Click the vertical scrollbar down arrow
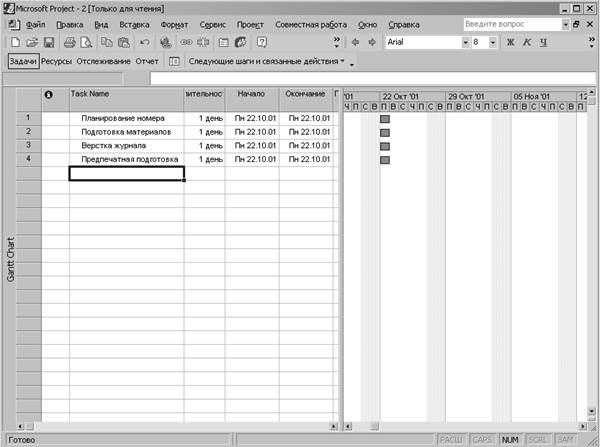 [x=592, y=411]
